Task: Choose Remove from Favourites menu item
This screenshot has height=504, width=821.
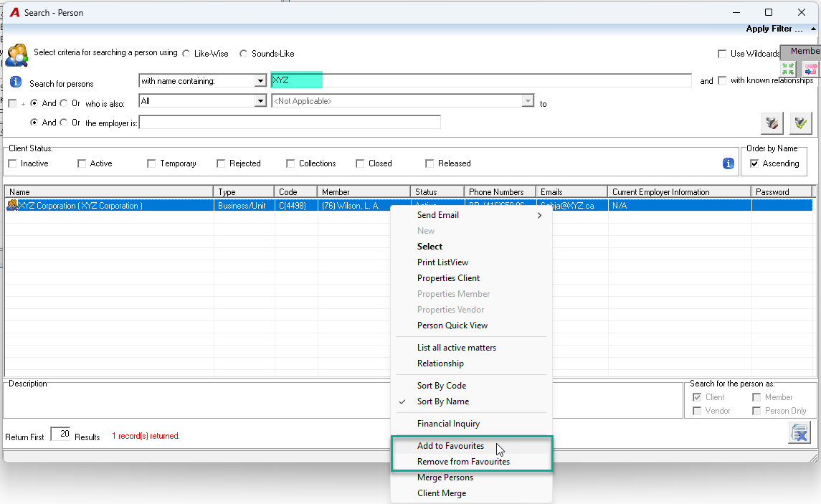Action: [x=471, y=462]
